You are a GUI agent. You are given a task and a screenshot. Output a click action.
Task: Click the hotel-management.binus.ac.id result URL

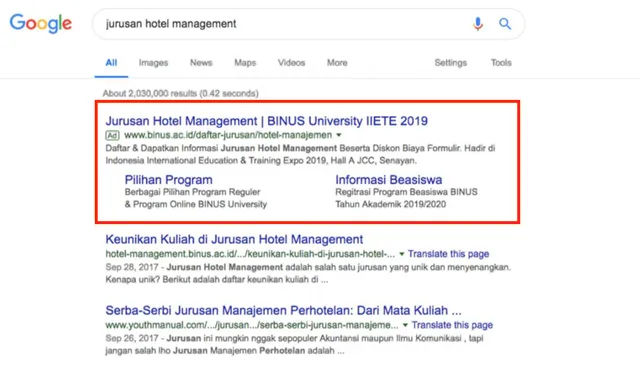tap(250, 254)
